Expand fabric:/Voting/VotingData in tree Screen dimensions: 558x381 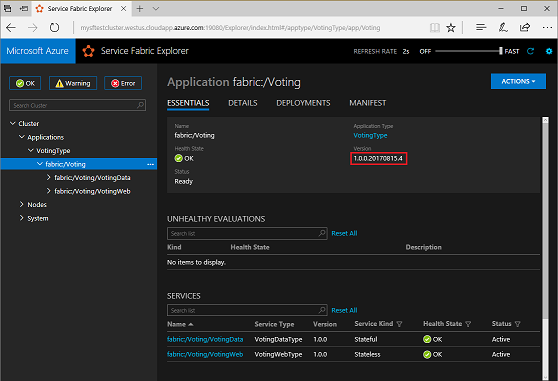pos(48,177)
